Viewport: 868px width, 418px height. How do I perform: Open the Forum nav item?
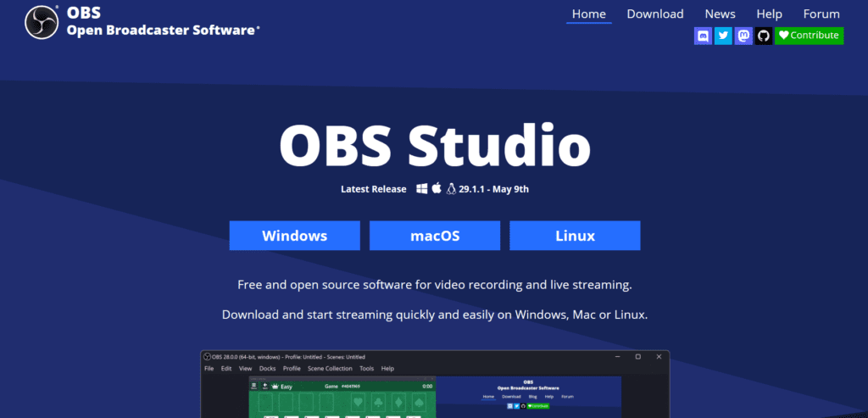[821, 14]
